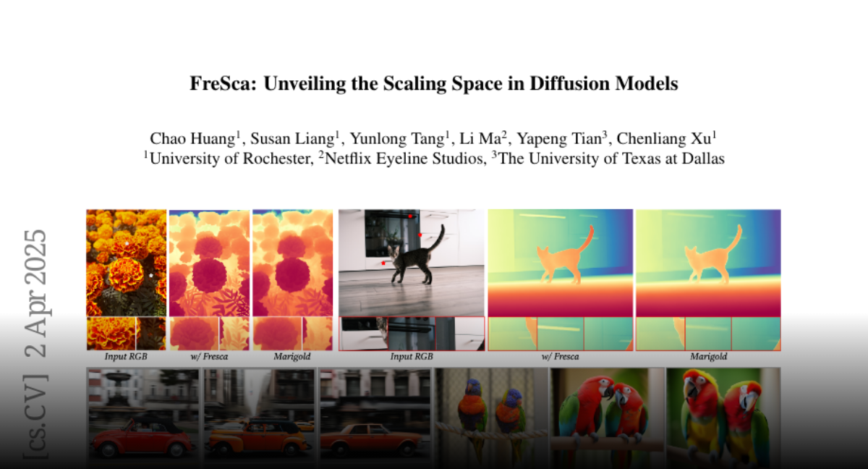This screenshot has height=469, width=868.
Task: Click the "[cs.CV]" category stamp
Action: [35, 416]
